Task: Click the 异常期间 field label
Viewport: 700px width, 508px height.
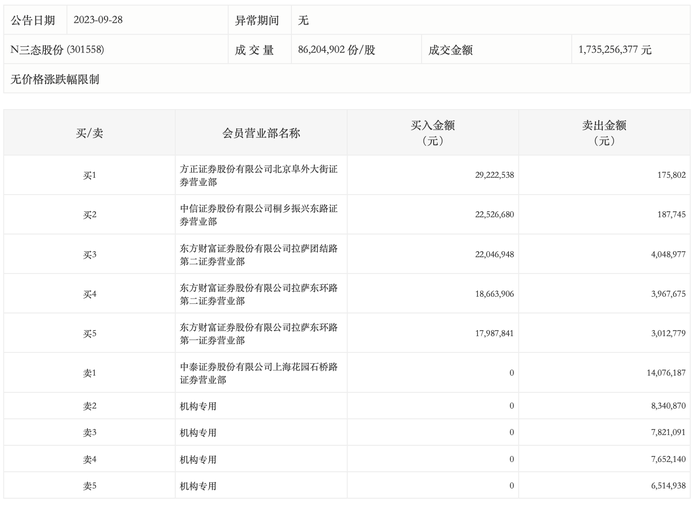Action: coord(257,21)
